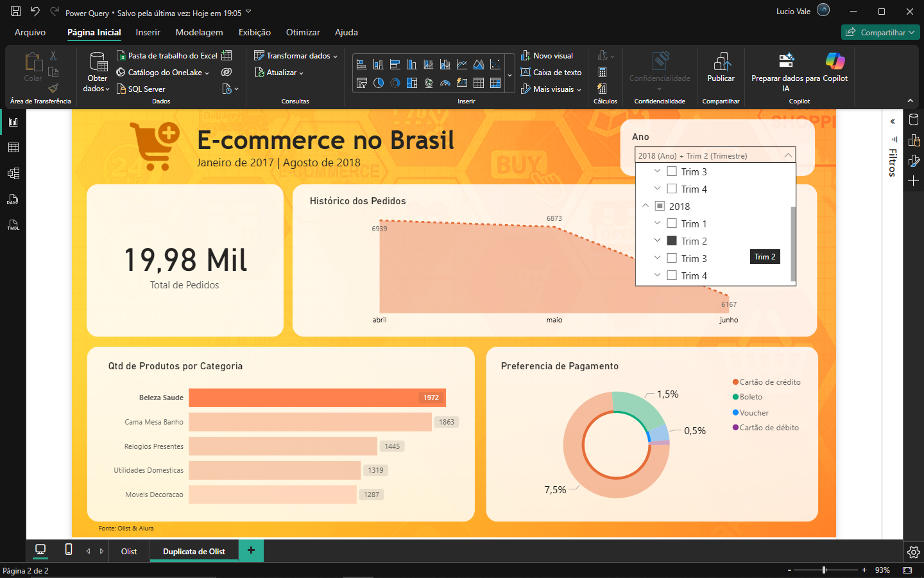924x578 pixels.
Task: Insert a gauge visual
Action: click(445, 83)
